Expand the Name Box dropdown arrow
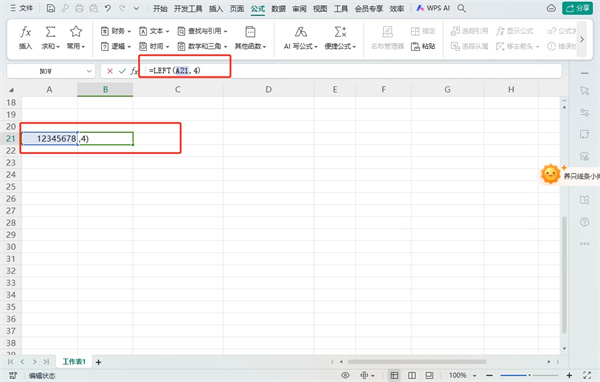This screenshot has height=382, width=600. click(89, 71)
